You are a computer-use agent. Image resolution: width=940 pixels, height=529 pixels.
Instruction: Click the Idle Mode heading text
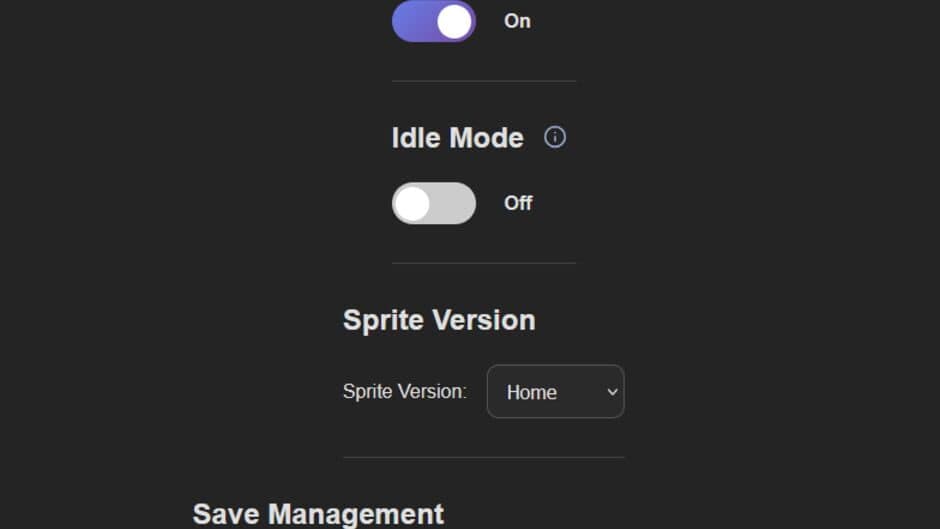pos(457,138)
